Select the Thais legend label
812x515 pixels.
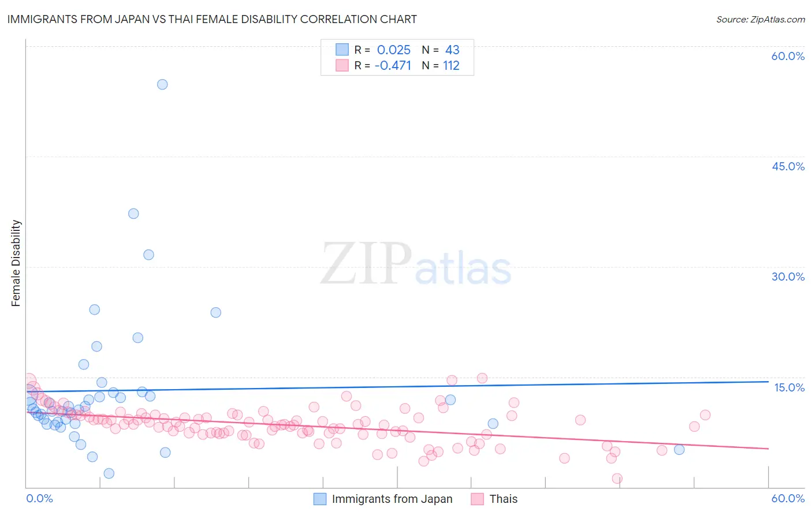(504, 499)
